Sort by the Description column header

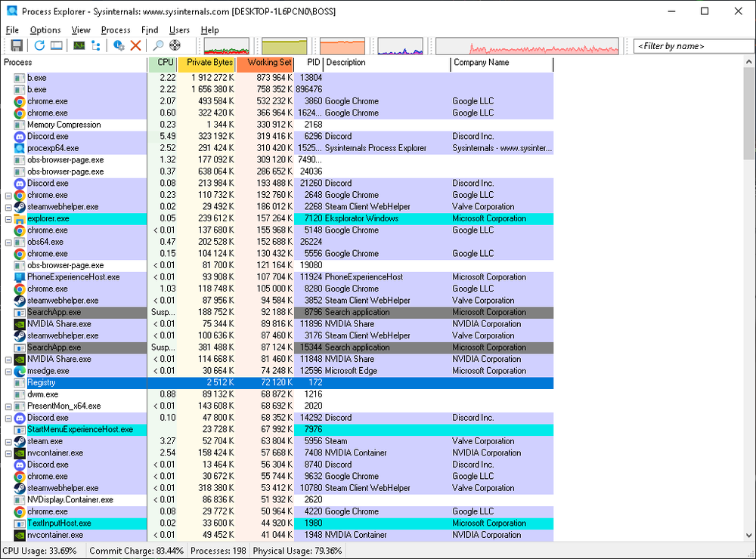point(386,63)
